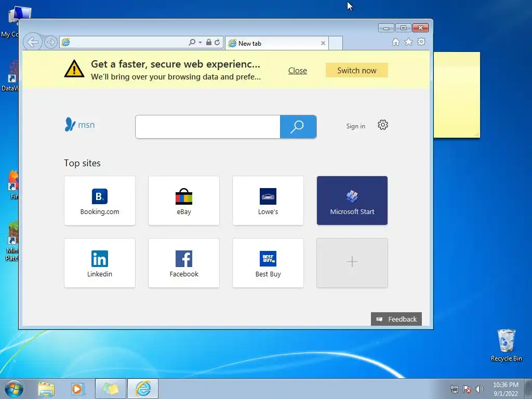The height and width of the screenshot is (399, 532).
Task: Click the yellow Sticky Note on desktop
Action: [x=457, y=95]
